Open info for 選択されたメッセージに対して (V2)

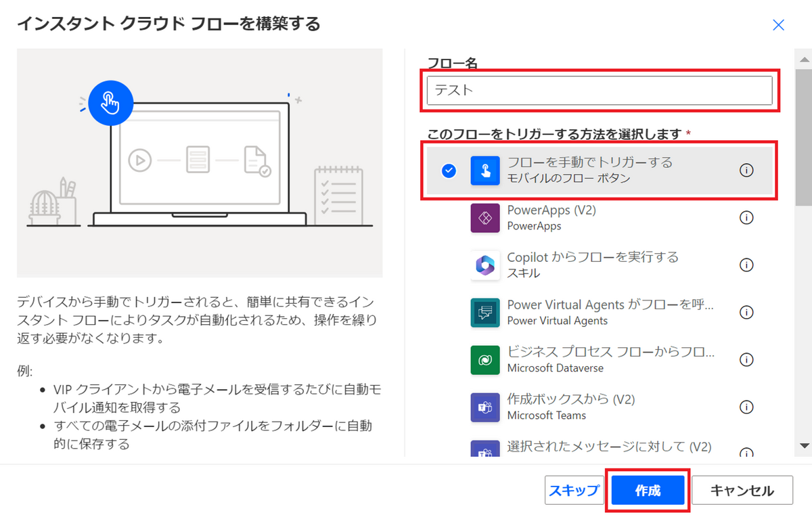(x=746, y=452)
